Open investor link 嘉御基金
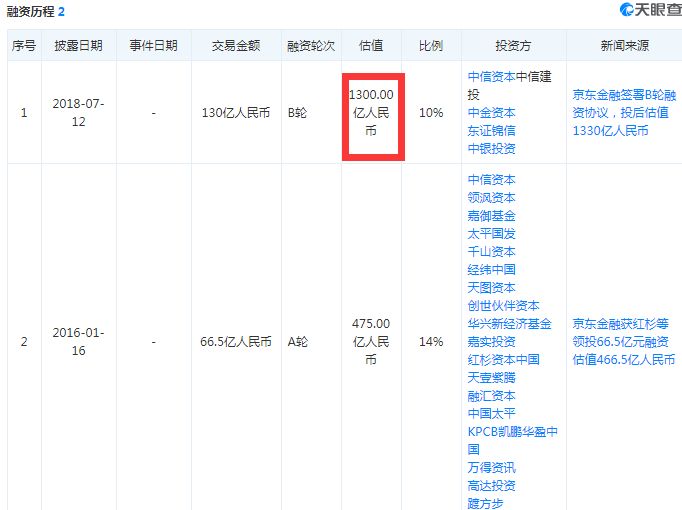Screen dimensions: 682x510 click(491, 216)
